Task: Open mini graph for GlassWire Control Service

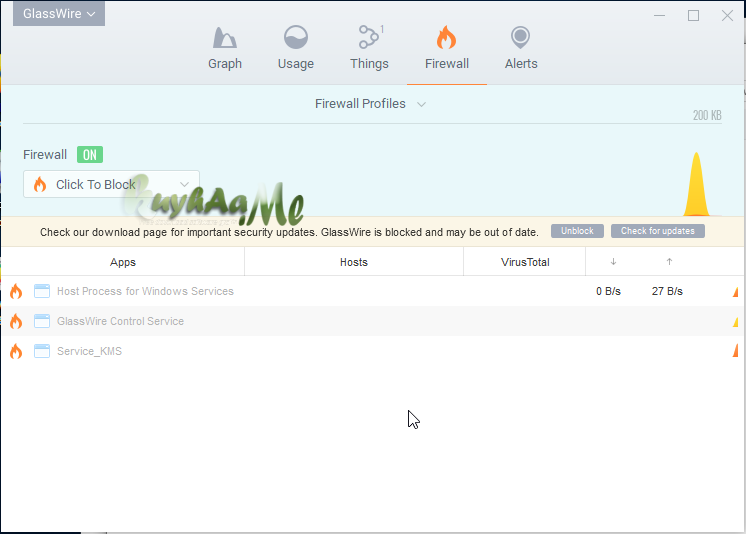Action: [x=736, y=322]
